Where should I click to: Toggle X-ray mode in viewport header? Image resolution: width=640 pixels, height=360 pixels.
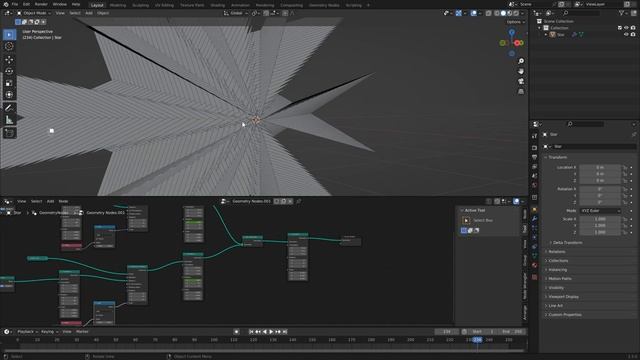(488, 13)
